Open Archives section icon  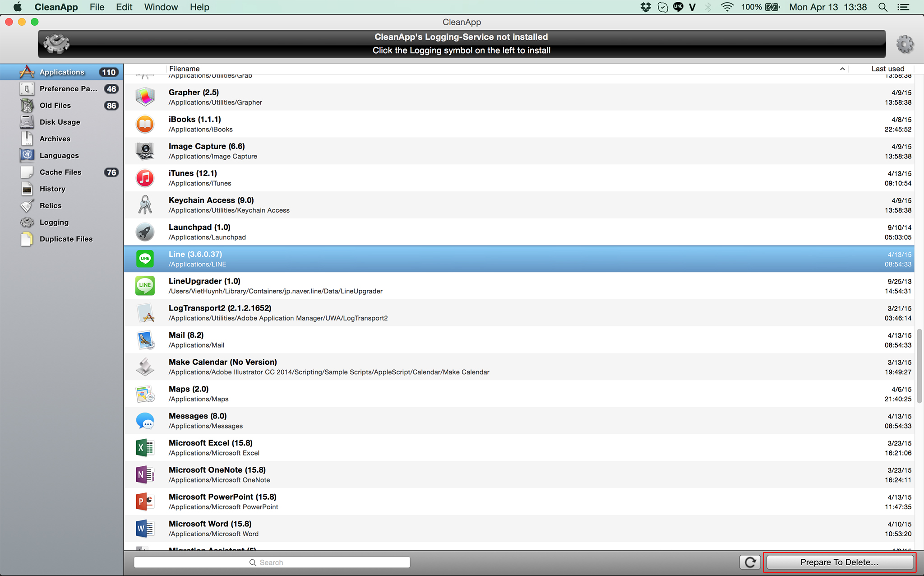(27, 139)
